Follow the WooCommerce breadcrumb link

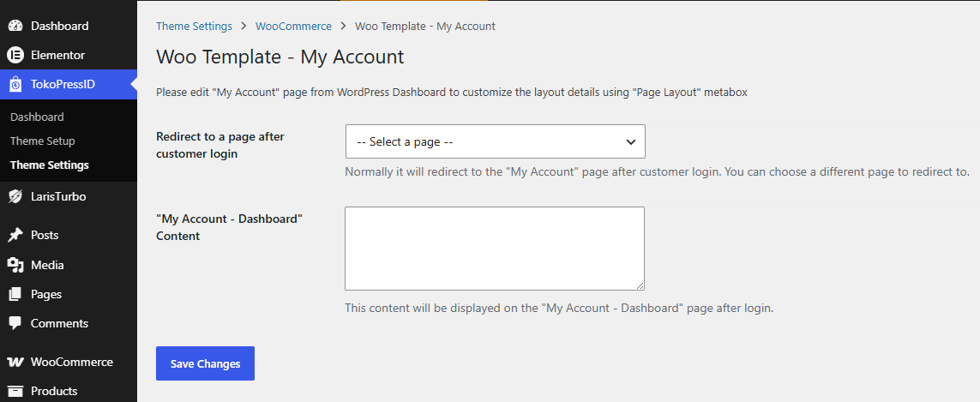pos(293,27)
